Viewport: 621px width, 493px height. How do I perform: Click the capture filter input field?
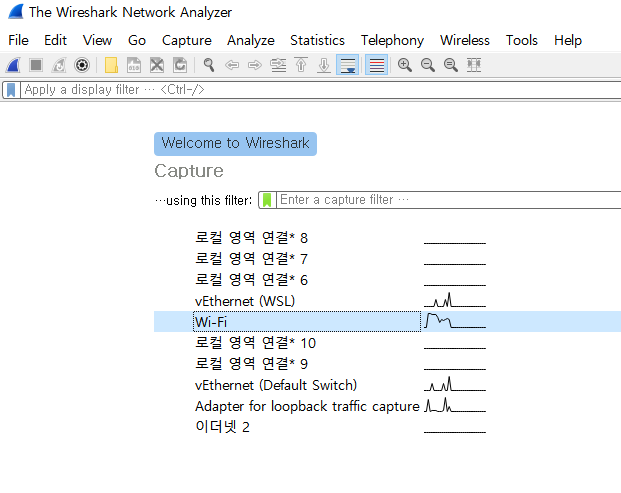449,200
